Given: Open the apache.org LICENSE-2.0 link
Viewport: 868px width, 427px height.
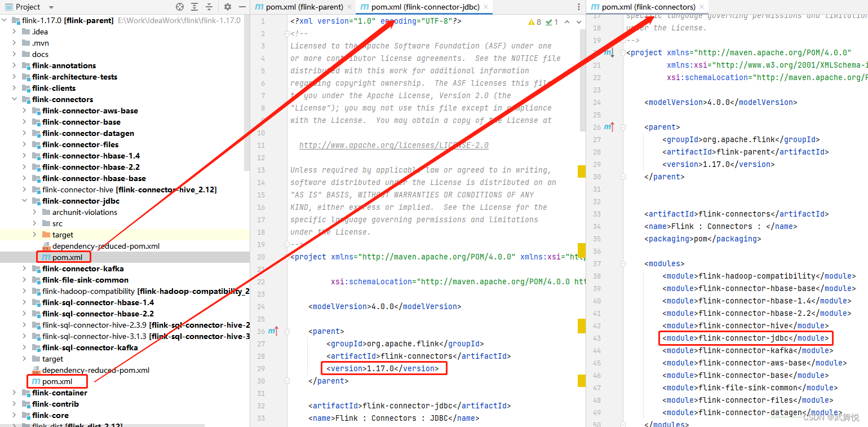Looking at the screenshot, I should pyautogui.click(x=394, y=145).
